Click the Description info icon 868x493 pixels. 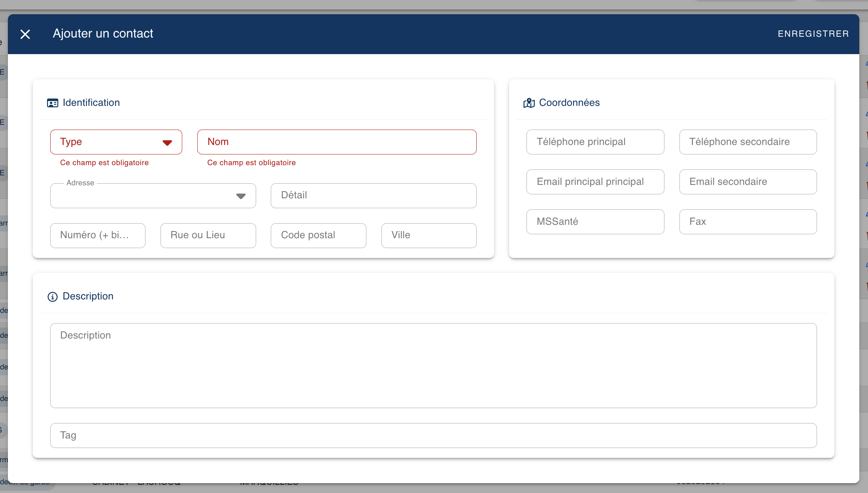[x=53, y=297]
